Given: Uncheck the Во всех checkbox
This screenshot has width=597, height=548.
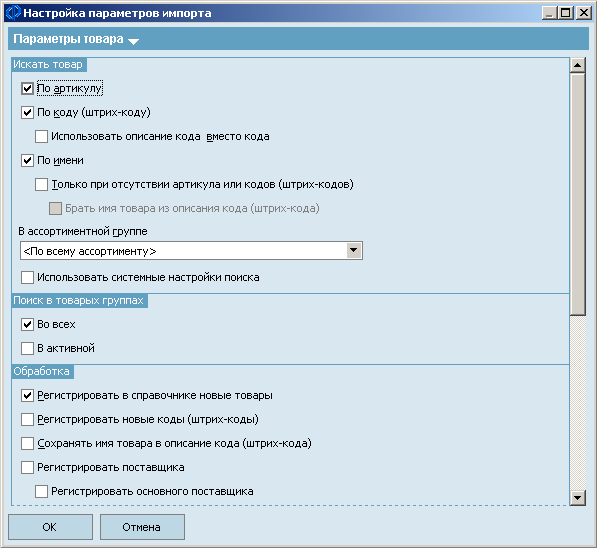Looking at the screenshot, I should coord(27,324).
